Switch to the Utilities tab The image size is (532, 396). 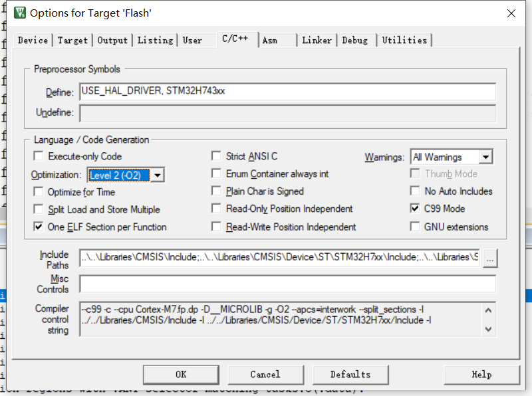(x=404, y=41)
